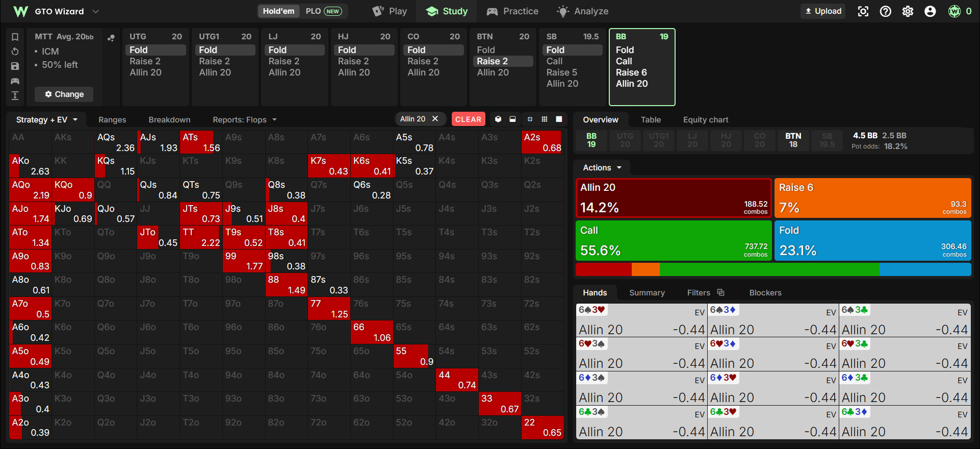The height and width of the screenshot is (449, 980).
Task: Click the Upload button
Action: coord(823,11)
